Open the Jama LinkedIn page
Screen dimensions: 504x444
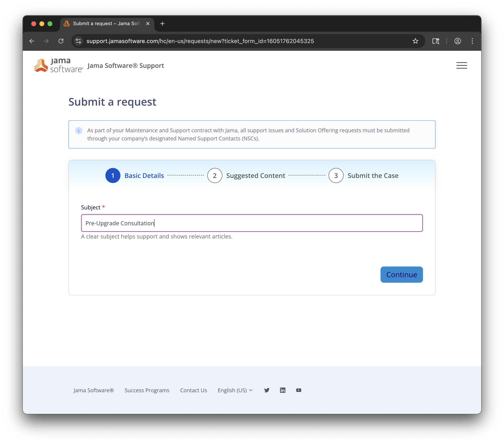[x=283, y=390]
